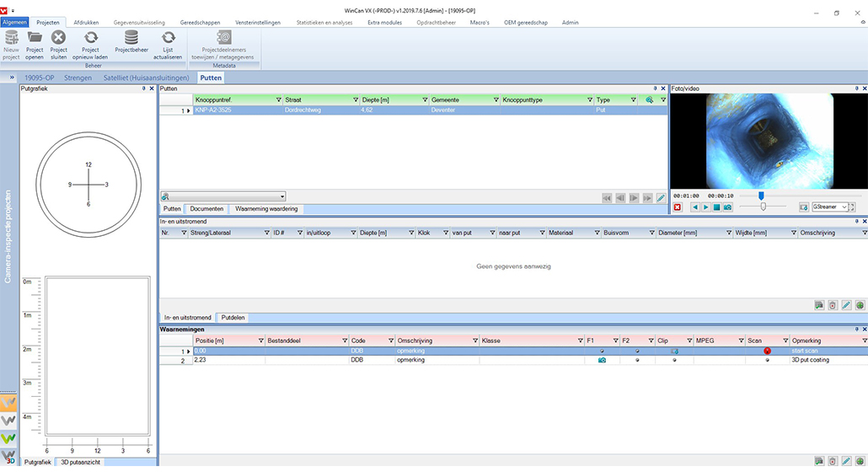This screenshot has width=868, height=472.
Task: Click the video position slider handle
Action: pos(761,196)
